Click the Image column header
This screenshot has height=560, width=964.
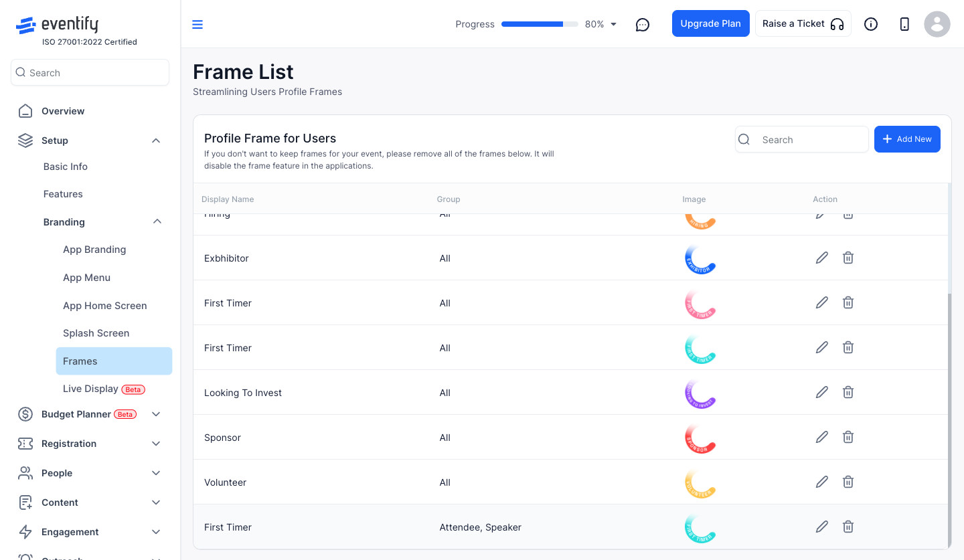[x=694, y=199]
